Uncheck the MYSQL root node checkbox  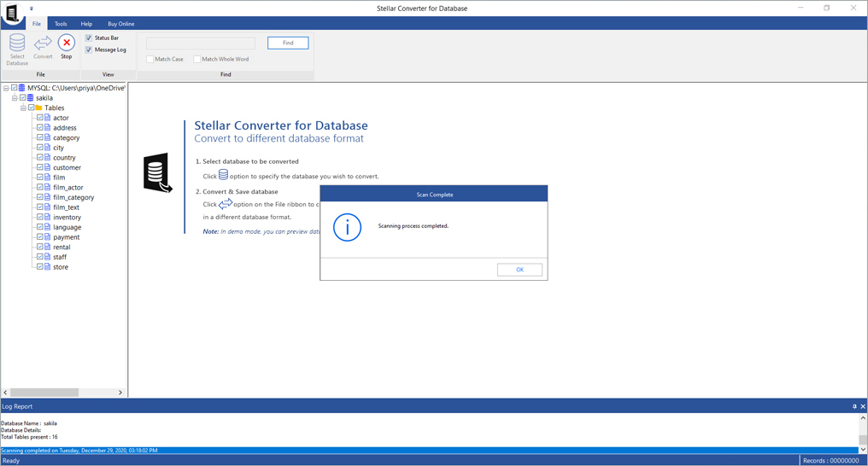coord(15,88)
